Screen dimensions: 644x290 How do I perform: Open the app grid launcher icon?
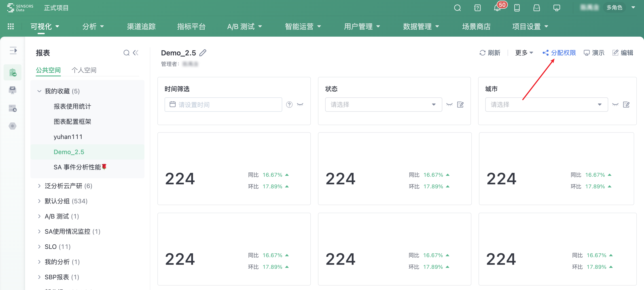11,26
